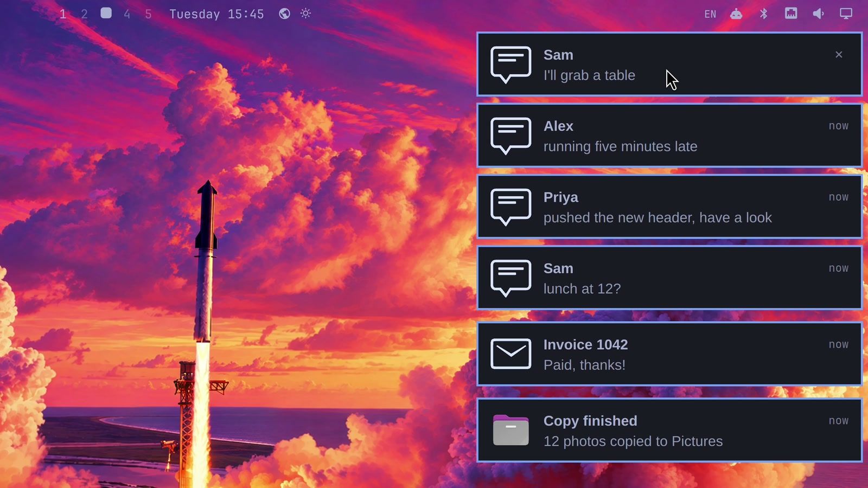This screenshot has width=868, height=488.
Task: Click the memory card tray icon
Action: (x=791, y=13)
